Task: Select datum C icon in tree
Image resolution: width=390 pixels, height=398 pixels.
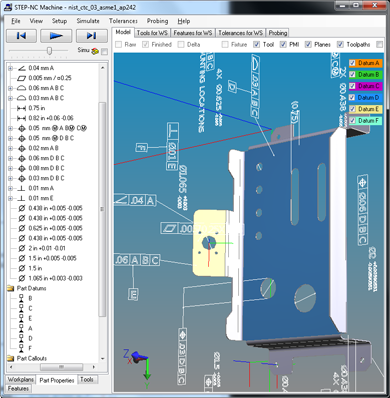Action: (21, 308)
